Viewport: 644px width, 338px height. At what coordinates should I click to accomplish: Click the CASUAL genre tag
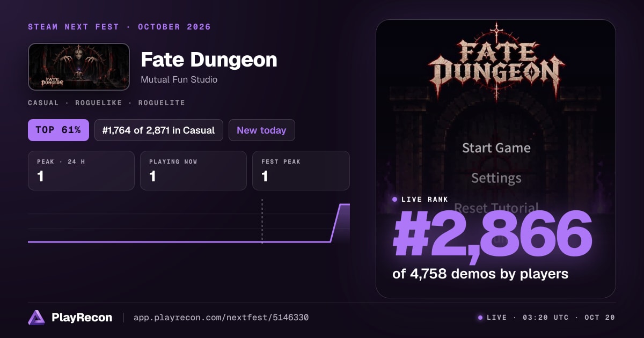click(x=45, y=102)
